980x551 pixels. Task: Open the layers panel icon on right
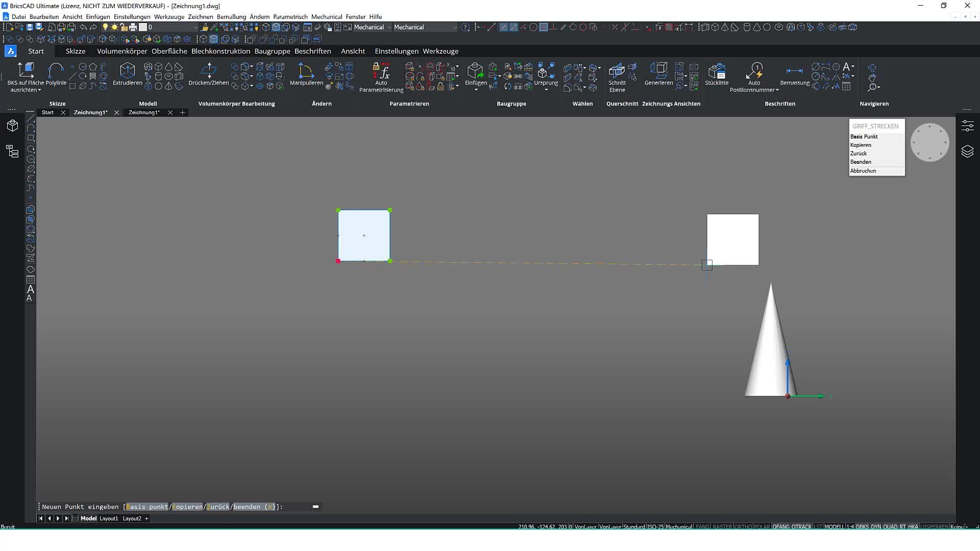(967, 152)
